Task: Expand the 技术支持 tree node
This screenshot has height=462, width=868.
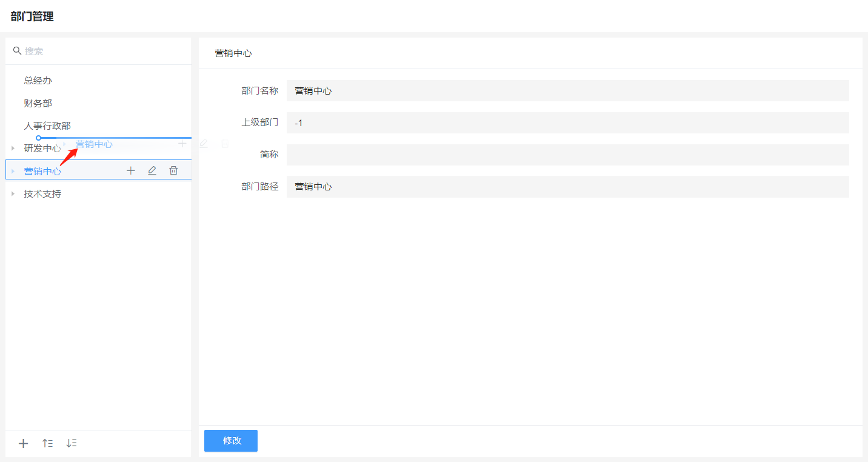Action: pos(13,194)
